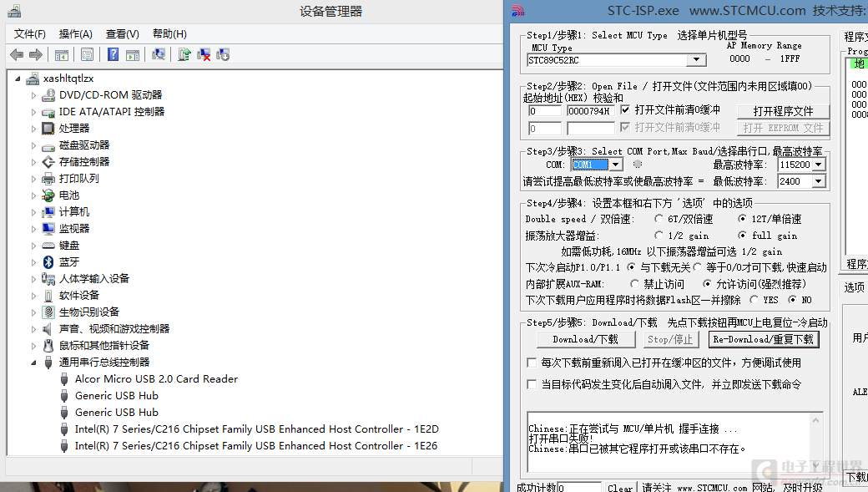Open the Properties toolbar icon
Viewport: 868px width, 492px height.
point(87,55)
